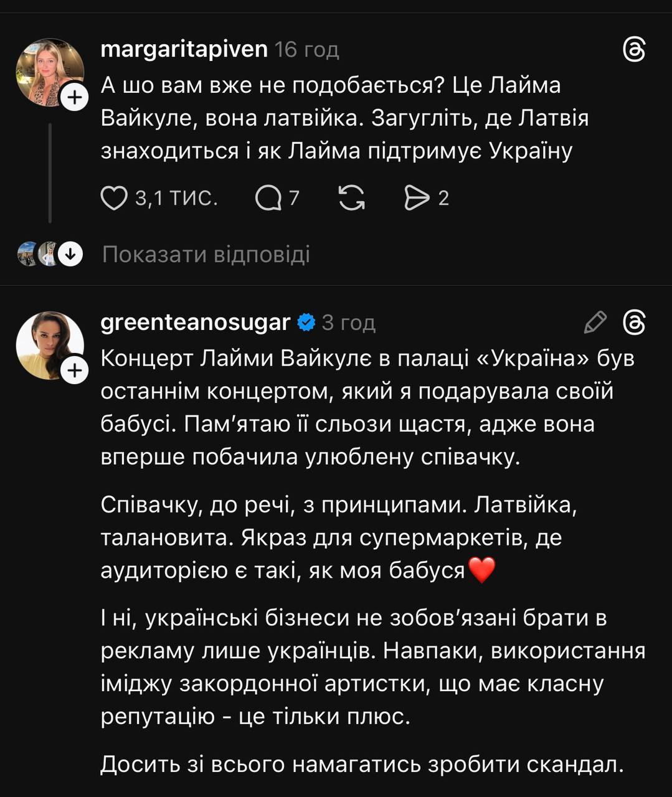Viewport: 672px width, 797px height.
Task: Open the margaritapiven username link
Action: click(x=184, y=49)
